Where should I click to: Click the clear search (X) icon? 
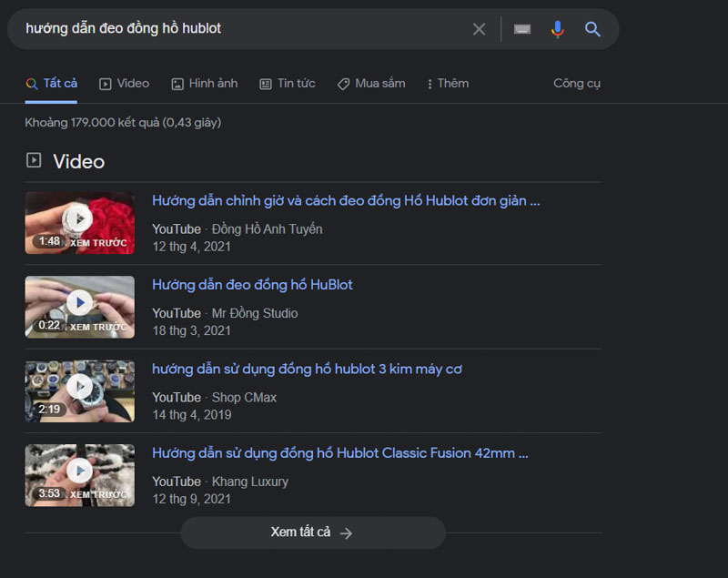[479, 28]
